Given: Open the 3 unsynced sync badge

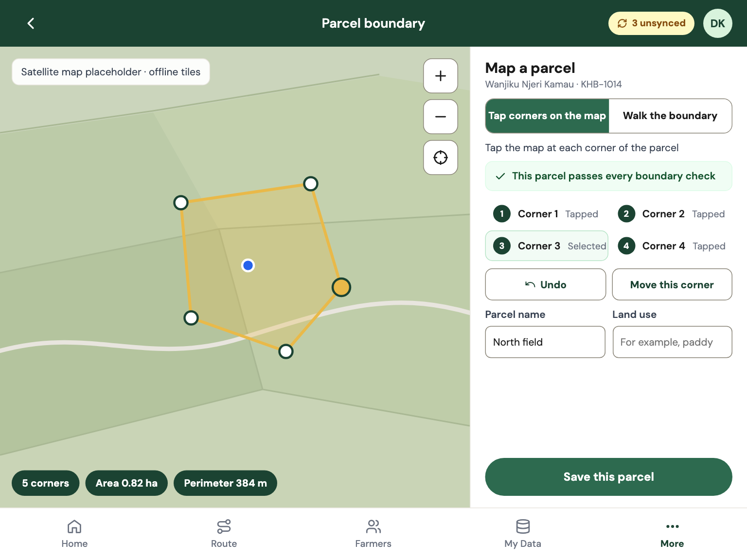Looking at the screenshot, I should pyautogui.click(x=651, y=23).
